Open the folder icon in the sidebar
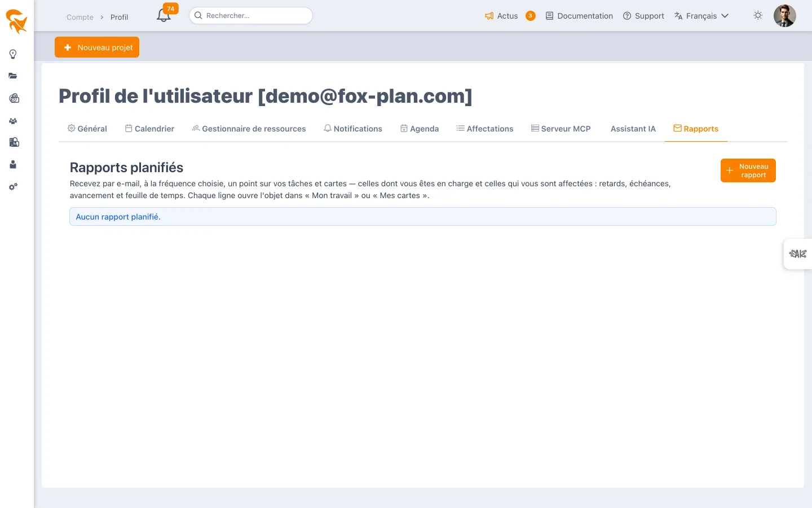812x508 pixels. (x=13, y=76)
